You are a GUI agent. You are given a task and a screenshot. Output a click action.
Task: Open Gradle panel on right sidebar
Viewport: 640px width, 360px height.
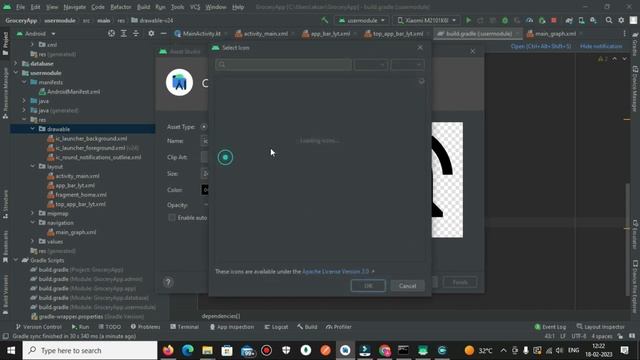point(635,44)
